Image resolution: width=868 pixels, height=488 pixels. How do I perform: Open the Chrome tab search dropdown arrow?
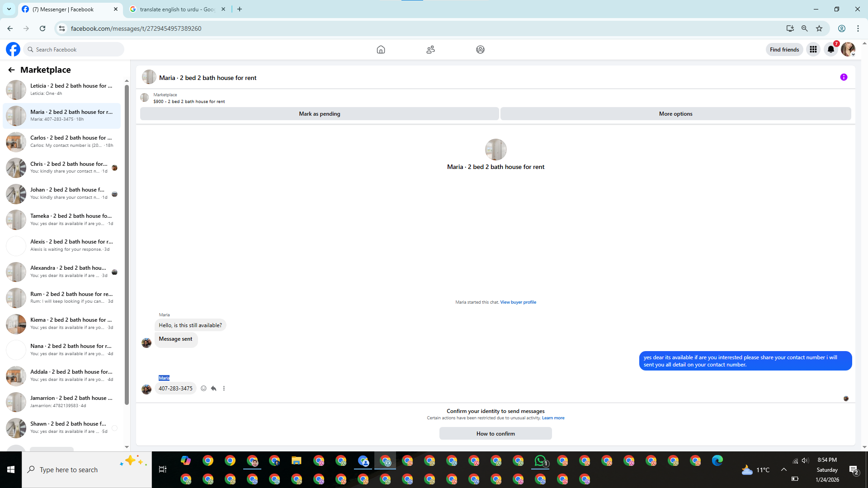tap(9, 9)
